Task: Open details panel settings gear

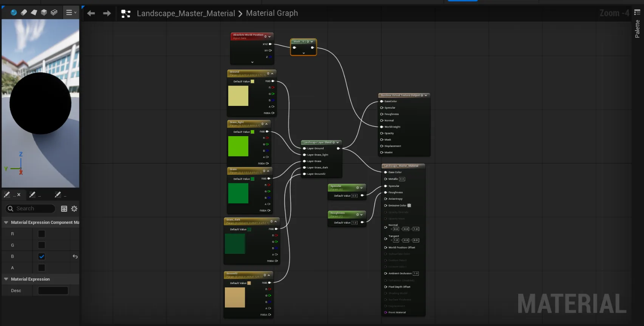Action: (74, 209)
